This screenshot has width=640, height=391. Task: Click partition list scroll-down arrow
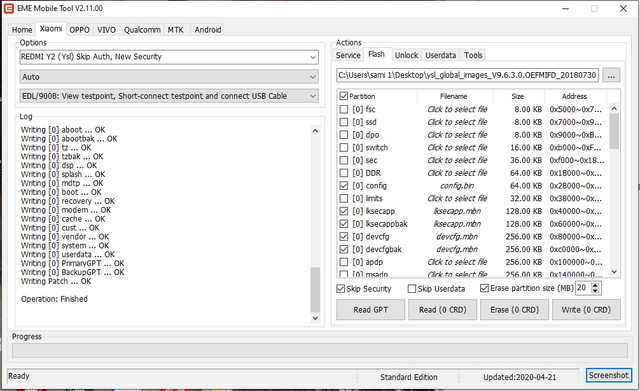click(x=614, y=271)
